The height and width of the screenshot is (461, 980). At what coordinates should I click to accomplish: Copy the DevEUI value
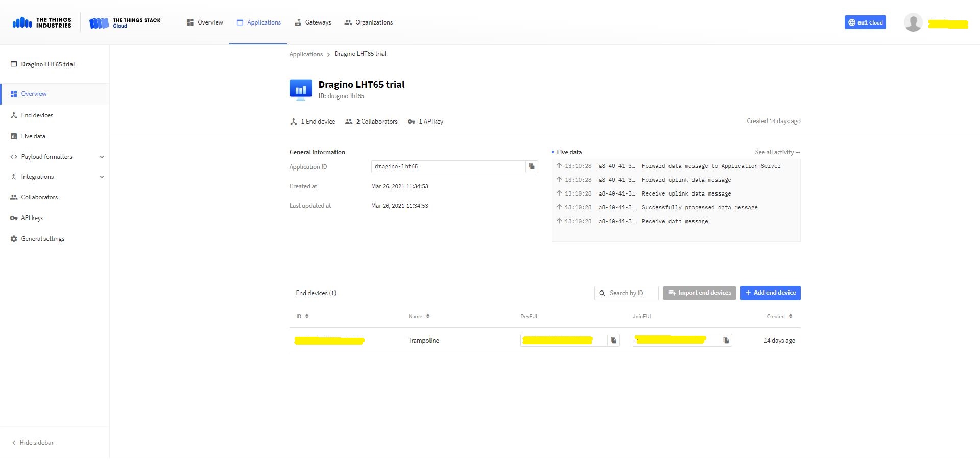pos(613,341)
